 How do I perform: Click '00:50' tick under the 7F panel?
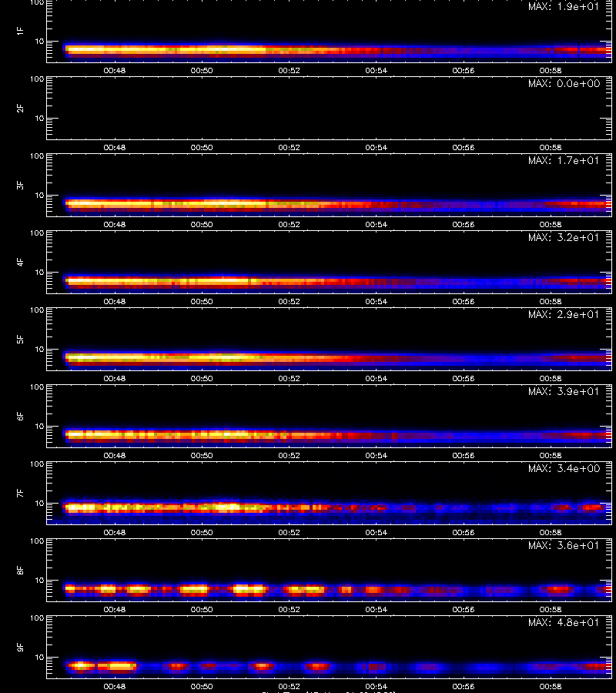(202, 533)
